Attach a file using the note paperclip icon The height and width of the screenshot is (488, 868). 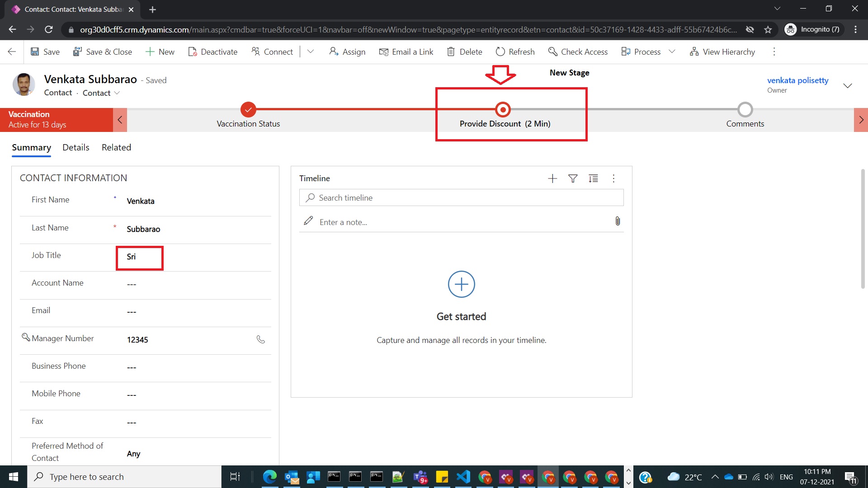[618, 221]
